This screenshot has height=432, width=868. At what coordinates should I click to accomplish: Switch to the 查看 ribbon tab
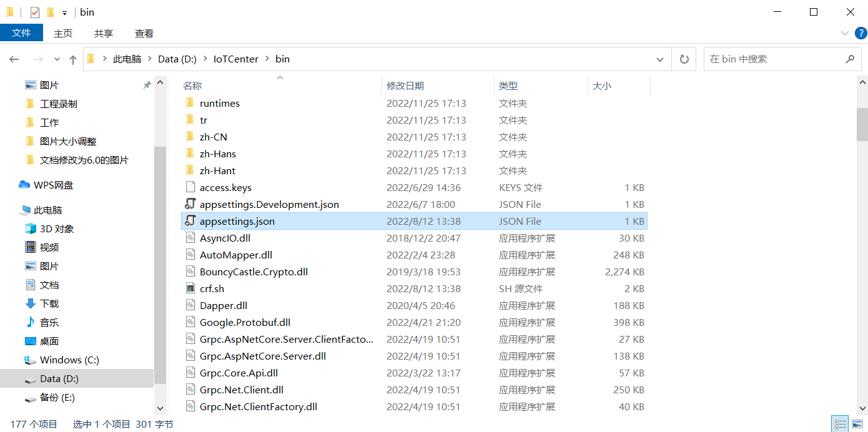(x=144, y=33)
